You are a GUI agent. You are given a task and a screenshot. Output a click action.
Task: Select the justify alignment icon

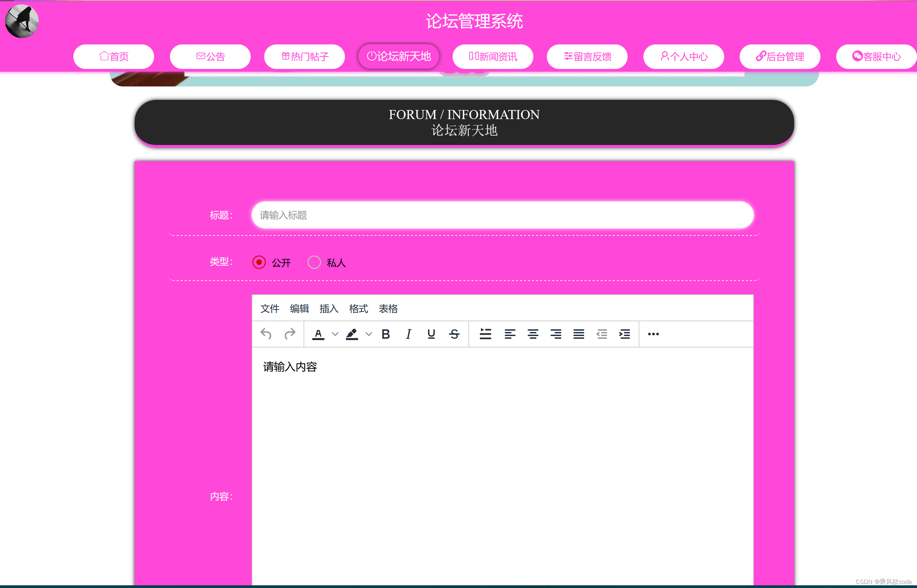[579, 334]
